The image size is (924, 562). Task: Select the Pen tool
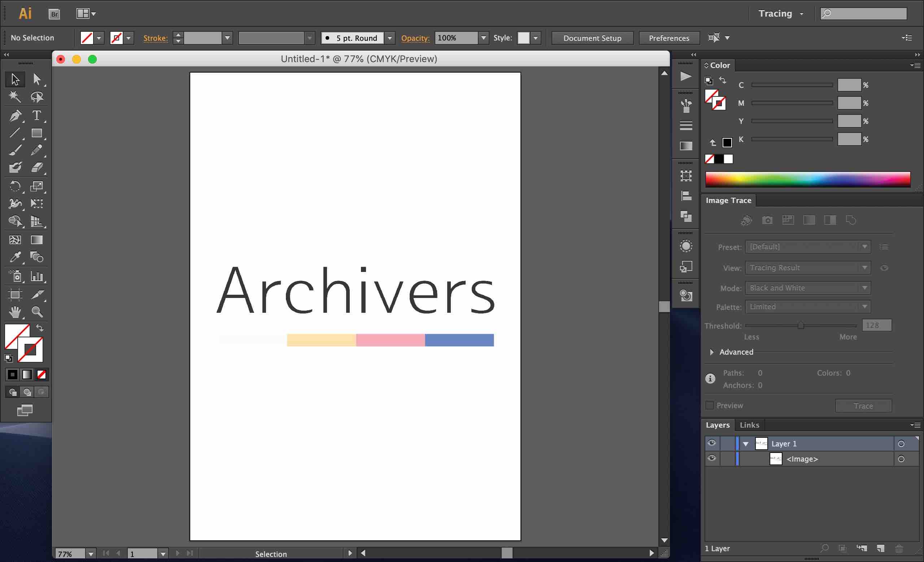[16, 115]
